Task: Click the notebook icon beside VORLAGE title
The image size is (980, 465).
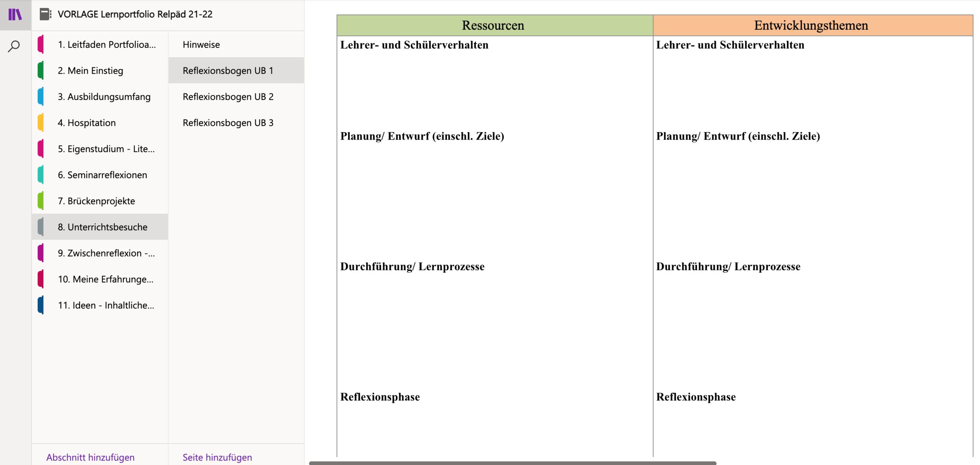Action: pos(45,15)
